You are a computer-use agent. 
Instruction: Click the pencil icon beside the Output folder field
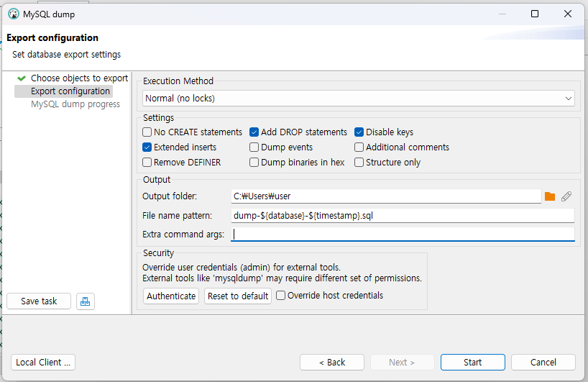(566, 196)
